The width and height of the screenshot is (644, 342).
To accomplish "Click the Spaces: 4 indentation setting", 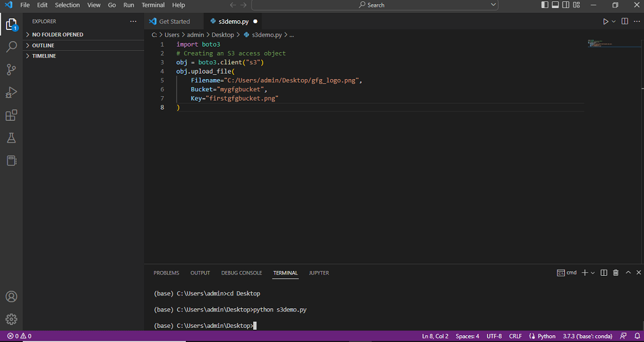I will point(467,336).
